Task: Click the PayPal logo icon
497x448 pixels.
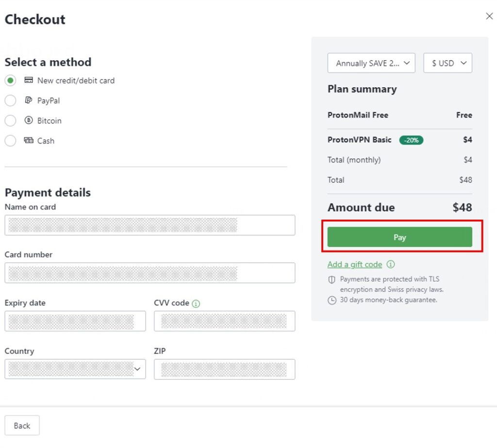Action: (x=28, y=100)
